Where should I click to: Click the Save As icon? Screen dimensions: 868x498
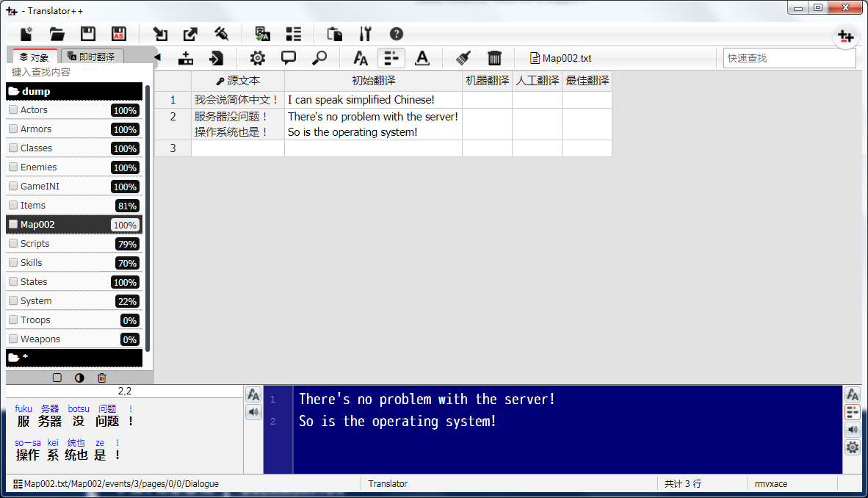118,34
